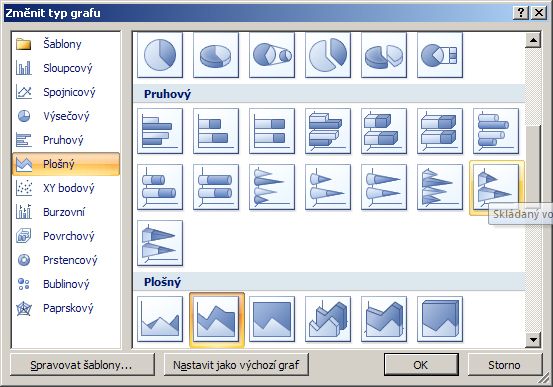The height and width of the screenshot is (387, 553).
Task: Click the Spravovat šablony button
Action: 82,365
